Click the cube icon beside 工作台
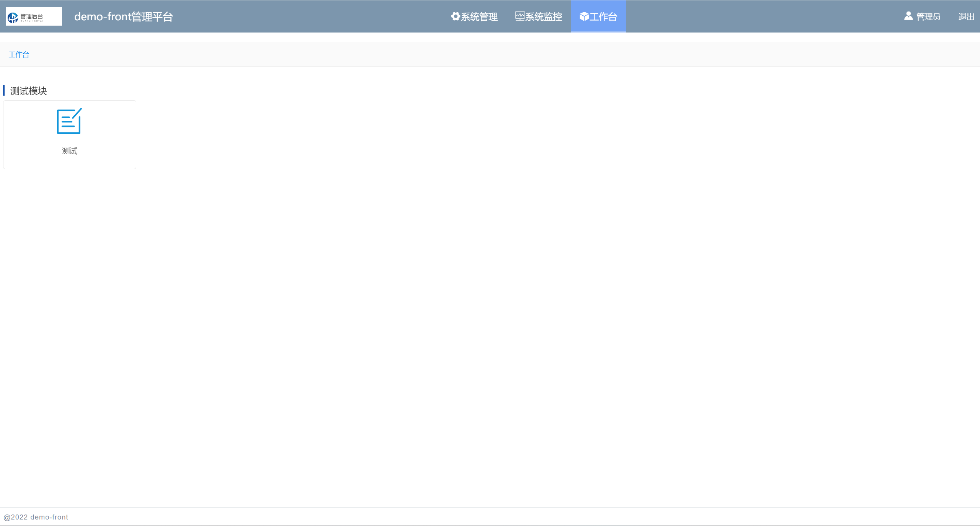This screenshot has height=526, width=980. pyautogui.click(x=584, y=16)
